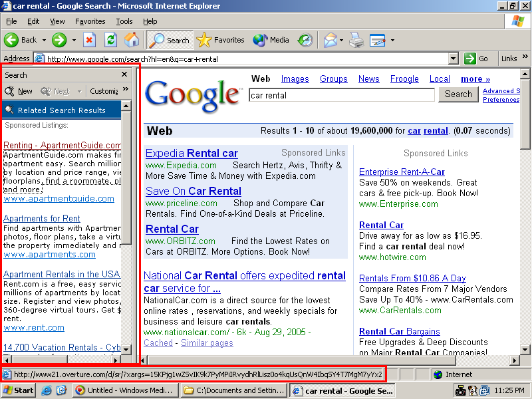The width and height of the screenshot is (532, 399).
Task: Click the address bar URL field
Action: 246,59
